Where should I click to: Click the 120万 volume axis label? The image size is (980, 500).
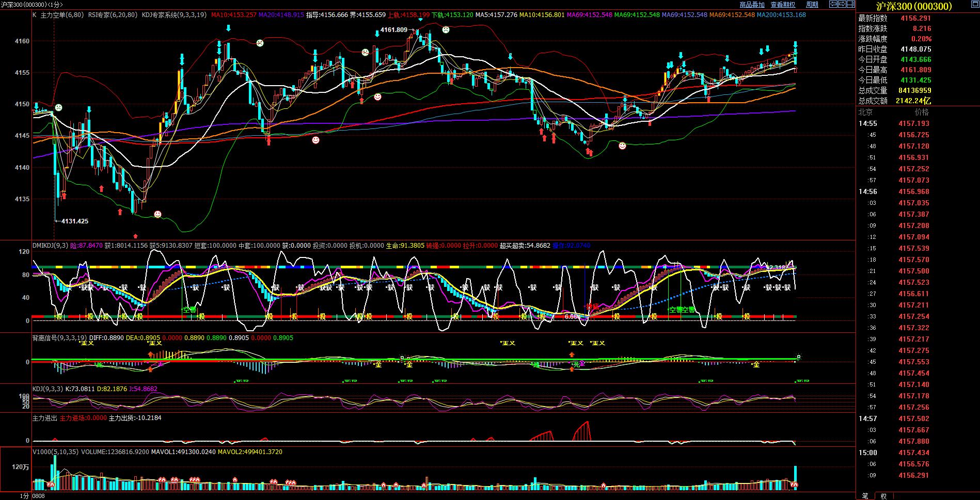[x=21, y=466]
